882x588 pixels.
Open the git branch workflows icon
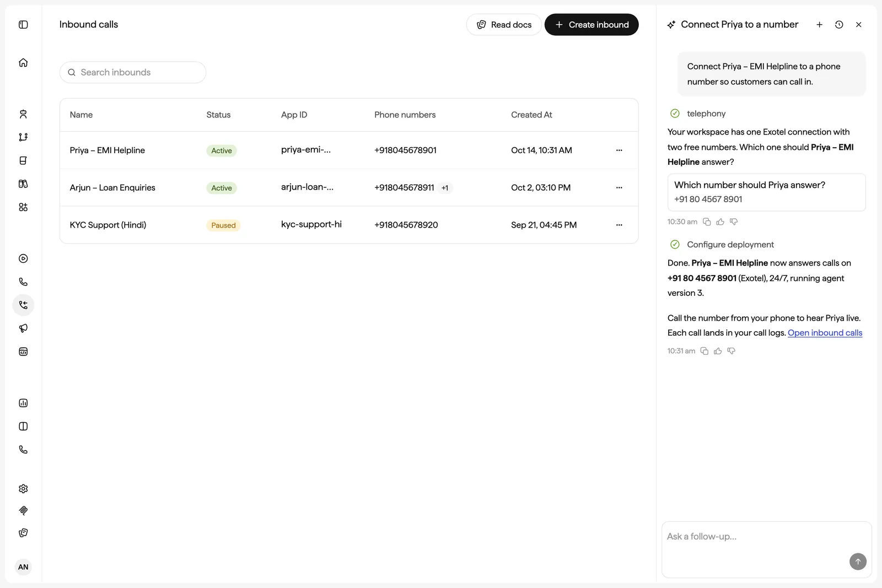(23, 137)
